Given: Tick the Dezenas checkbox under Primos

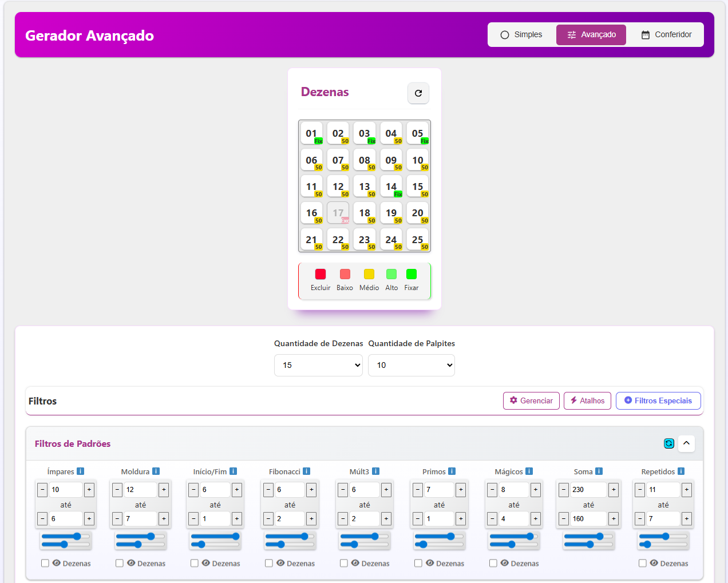Looking at the screenshot, I should pos(418,563).
